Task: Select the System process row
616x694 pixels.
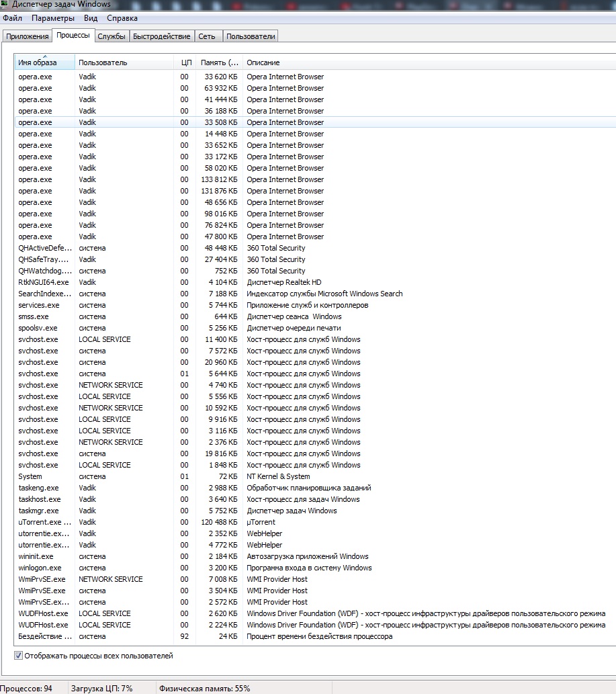Action: [x=315, y=476]
